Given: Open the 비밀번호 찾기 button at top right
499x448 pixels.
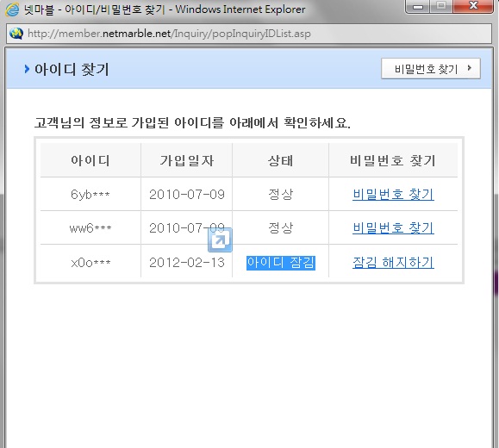Looking at the screenshot, I should (x=431, y=68).
